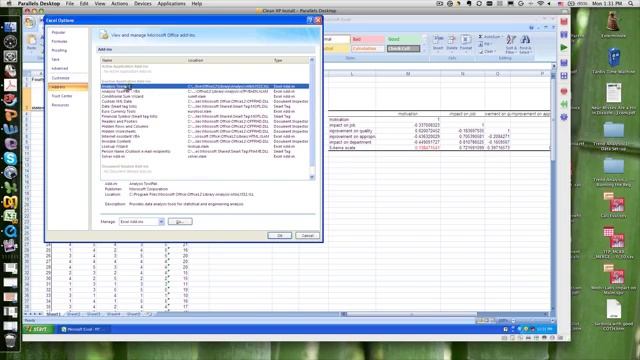
Task: Click the red heart icon in Parallels sidebar
Action: pos(564,91)
